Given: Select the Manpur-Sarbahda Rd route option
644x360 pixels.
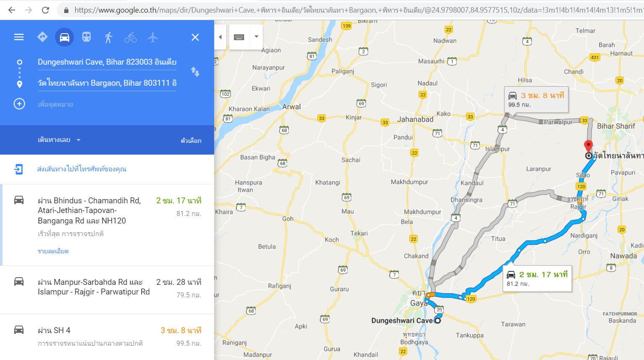Looking at the screenshot, I should 107,290.
